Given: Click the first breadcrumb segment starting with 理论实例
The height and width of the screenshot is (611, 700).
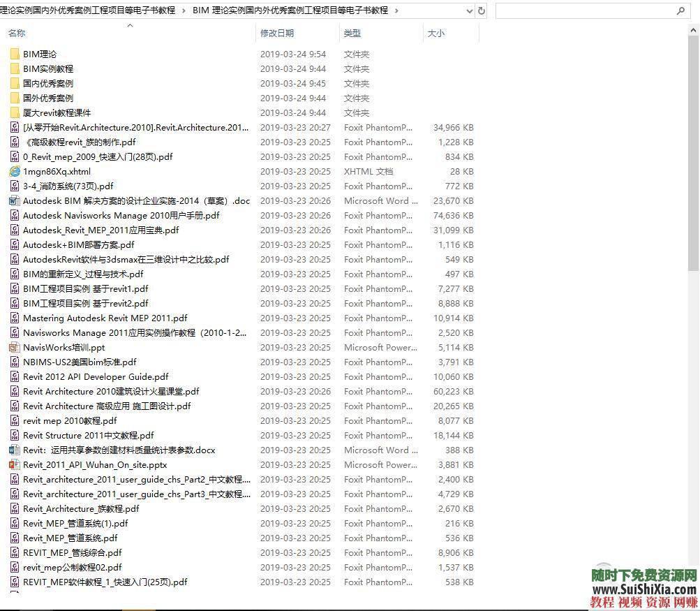Looking at the screenshot, I should click(x=87, y=10).
